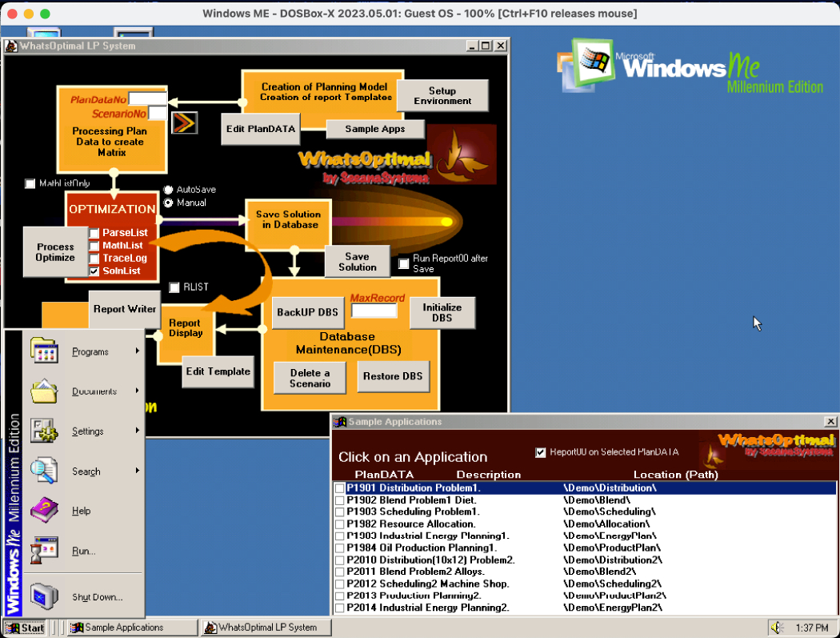The image size is (840, 638).
Task: Toggle Run Report00 after Save checkbox
Action: click(x=404, y=263)
